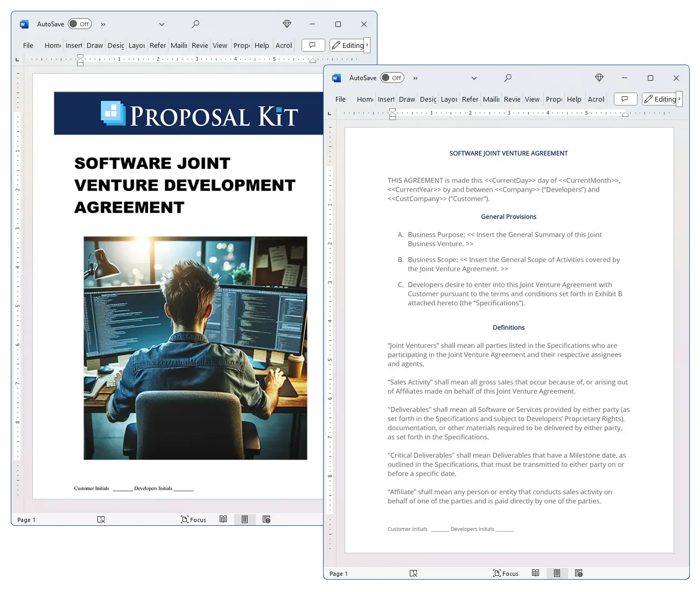Switch to Read Mode in the front window status bar

[535, 573]
